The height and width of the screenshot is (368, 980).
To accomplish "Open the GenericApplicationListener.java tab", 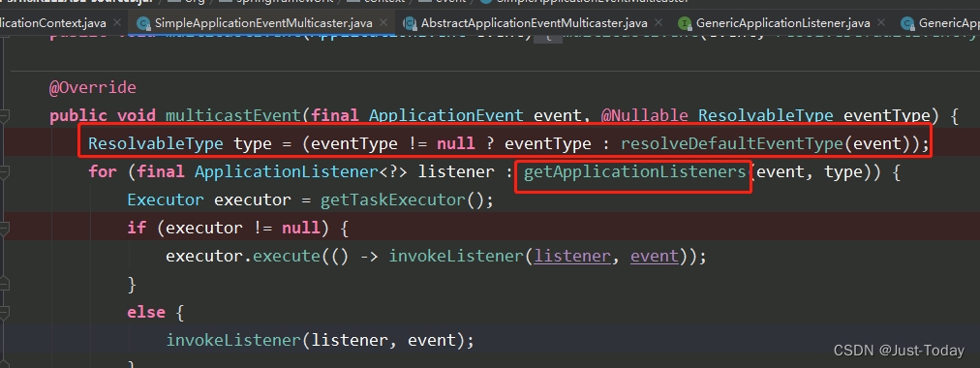I will pos(783,24).
